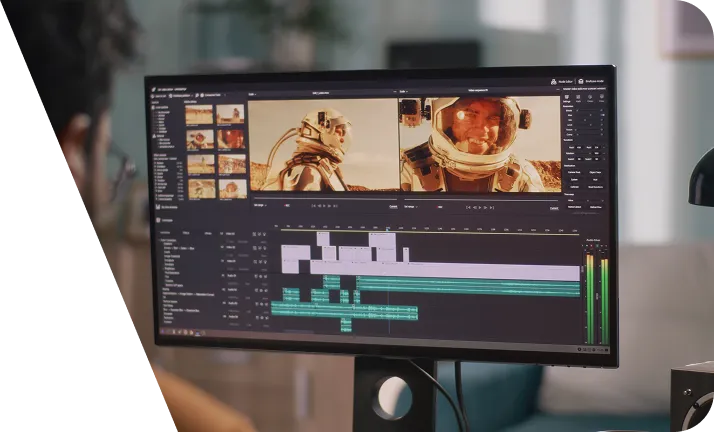Open the range dropdown below the right viewer
The height and width of the screenshot is (432, 714).
pyautogui.click(x=410, y=207)
